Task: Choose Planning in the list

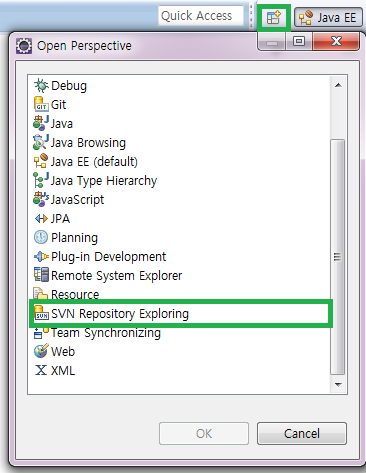Action: (x=75, y=238)
